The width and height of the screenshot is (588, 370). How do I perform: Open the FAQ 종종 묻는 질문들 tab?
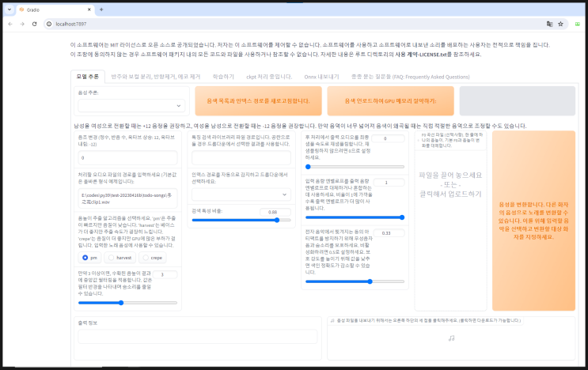click(x=410, y=77)
